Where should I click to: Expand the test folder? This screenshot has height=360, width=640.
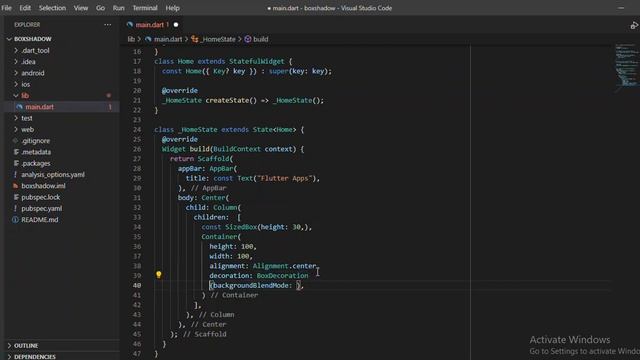click(x=27, y=118)
